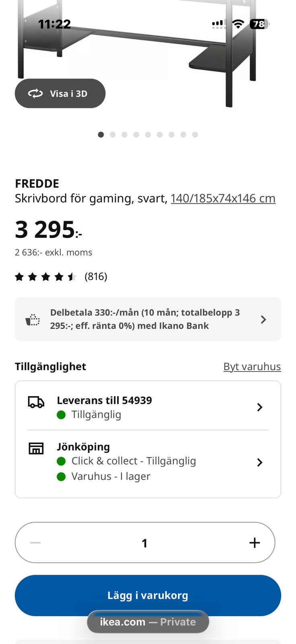Image resolution: width=296 pixels, height=644 pixels.
Task: Click the Jönköping store building icon
Action: click(x=36, y=448)
